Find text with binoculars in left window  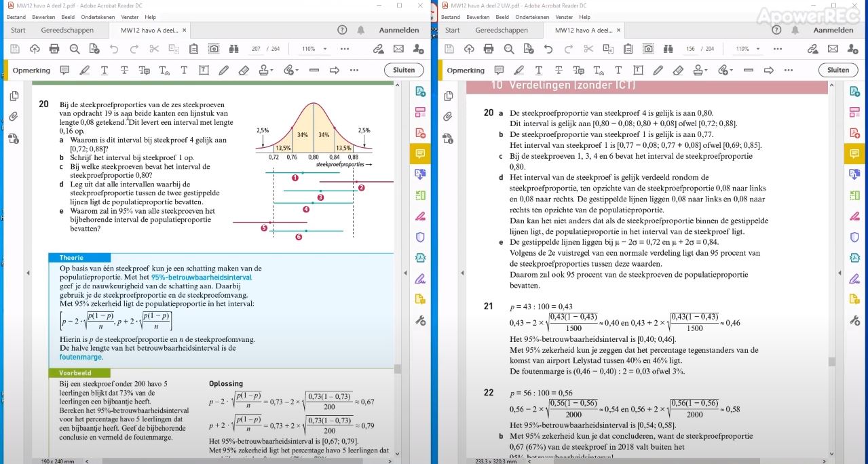tap(234, 49)
